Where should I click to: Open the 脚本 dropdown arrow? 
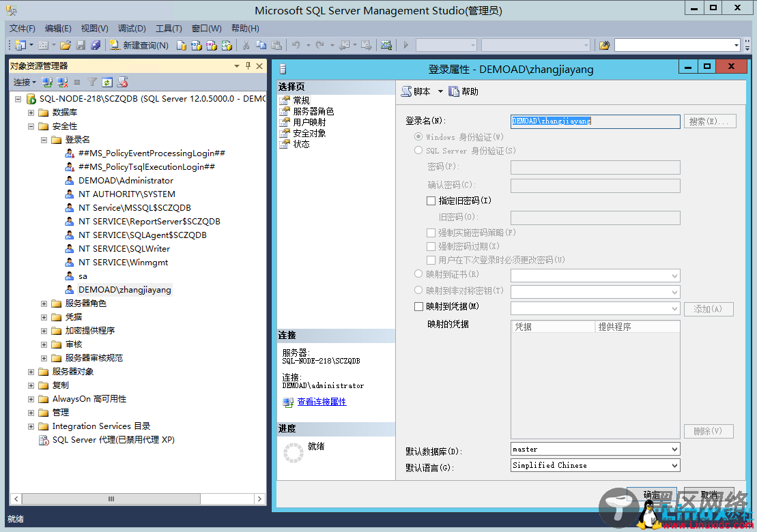pos(440,91)
